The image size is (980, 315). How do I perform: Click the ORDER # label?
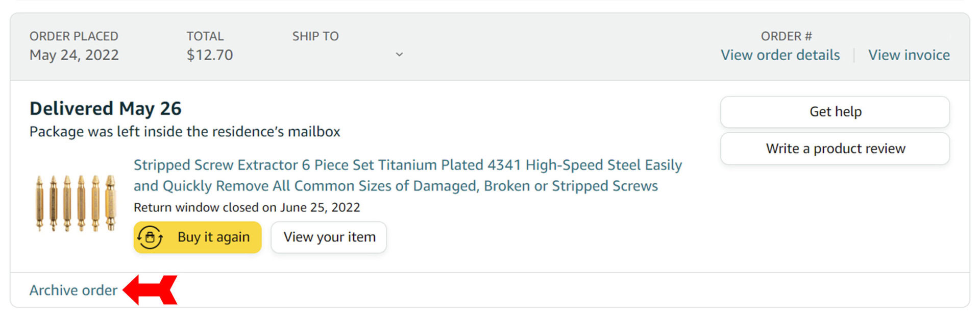[x=786, y=36]
